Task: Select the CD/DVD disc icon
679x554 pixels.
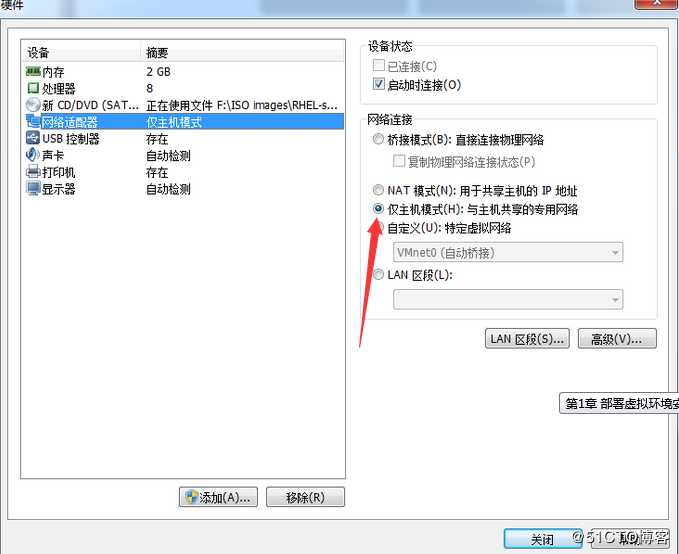Action: click(x=33, y=105)
